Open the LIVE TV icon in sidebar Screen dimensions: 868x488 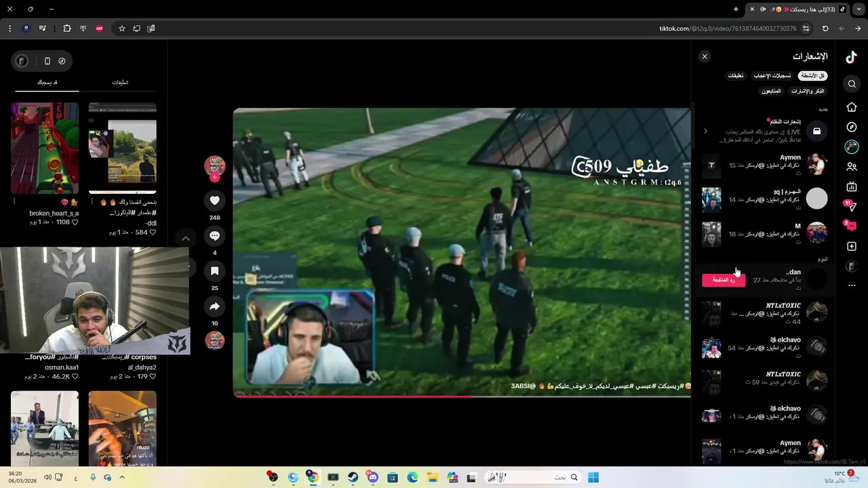[x=852, y=186]
